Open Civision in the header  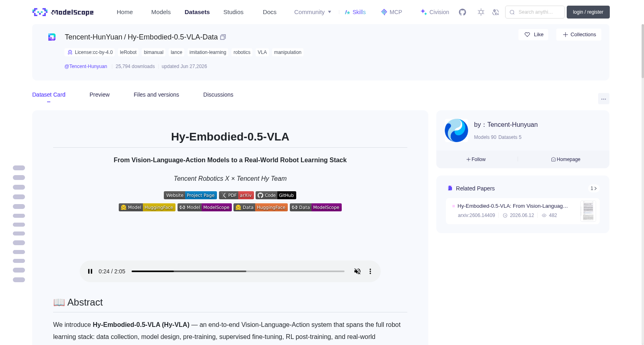(x=435, y=12)
